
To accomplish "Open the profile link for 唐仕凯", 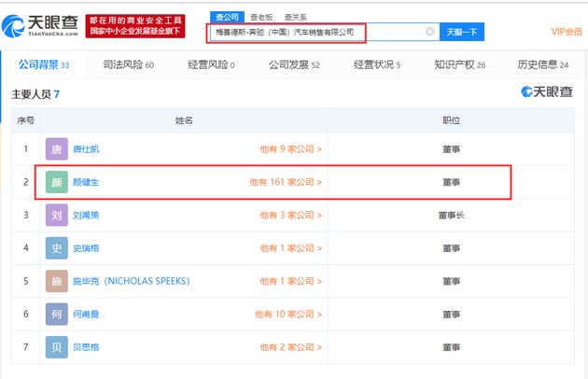I will coord(86,149).
